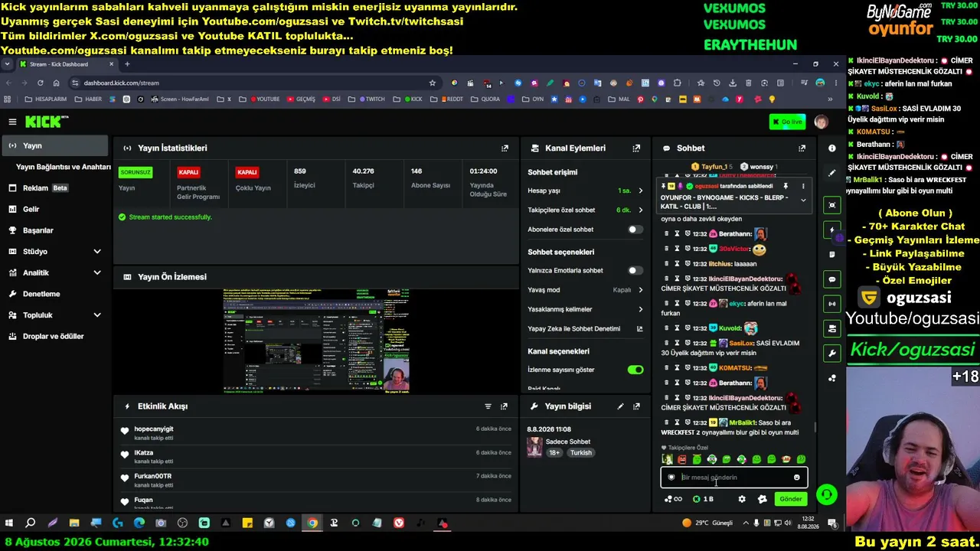Send the chat message with Gönder
The image size is (980, 551).
tap(791, 499)
